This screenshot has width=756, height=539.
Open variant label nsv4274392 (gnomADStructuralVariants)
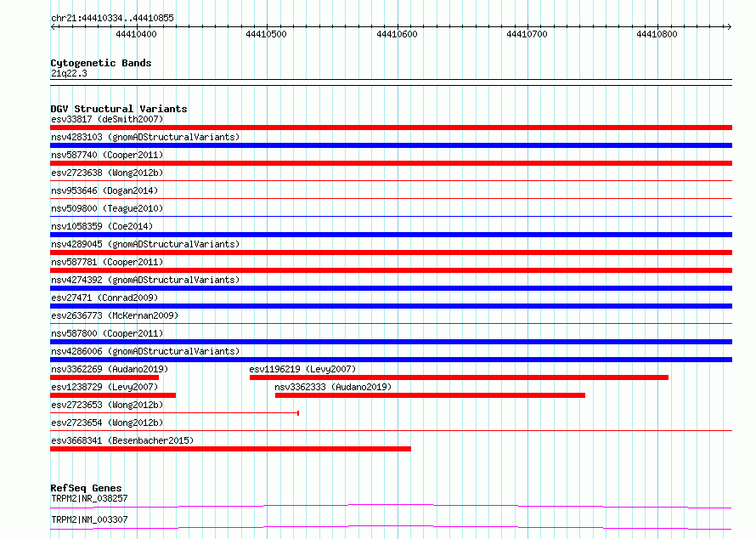(145, 280)
